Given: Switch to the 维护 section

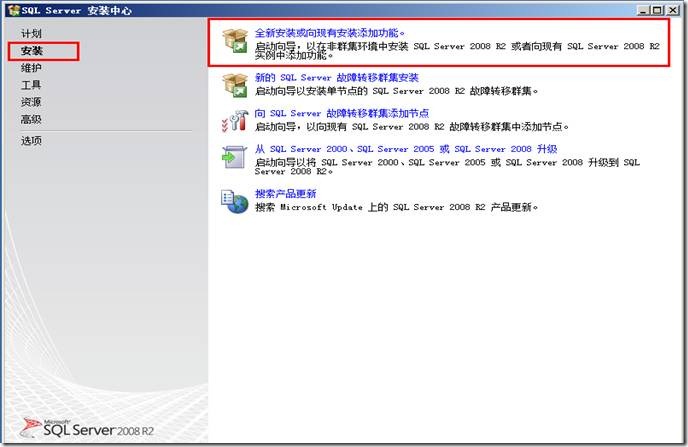Looking at the screenshot, I should click(31, 68).
